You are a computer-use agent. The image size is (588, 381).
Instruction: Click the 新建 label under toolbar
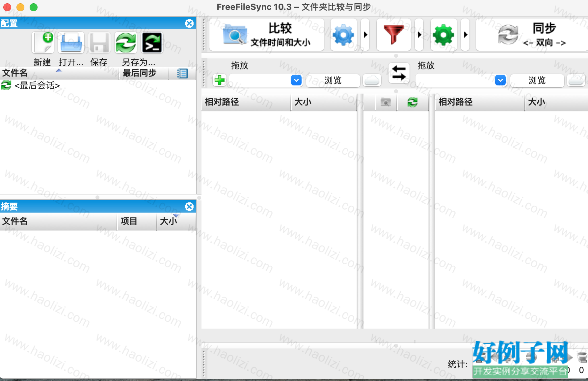pos(42,62)
